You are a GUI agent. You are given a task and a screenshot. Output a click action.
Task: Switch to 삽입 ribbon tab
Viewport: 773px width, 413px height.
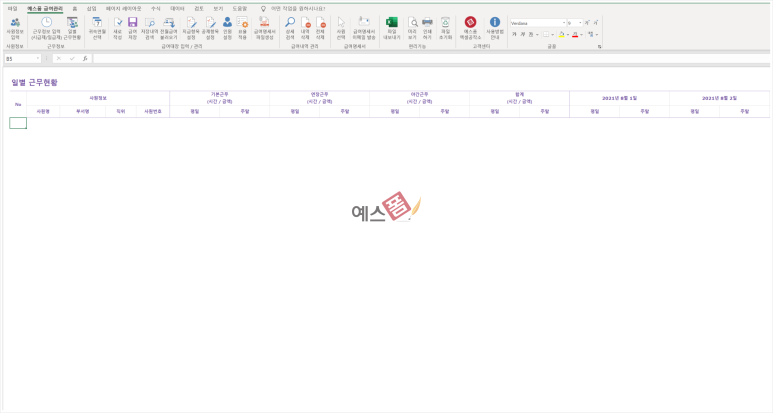tap(91, 8)
